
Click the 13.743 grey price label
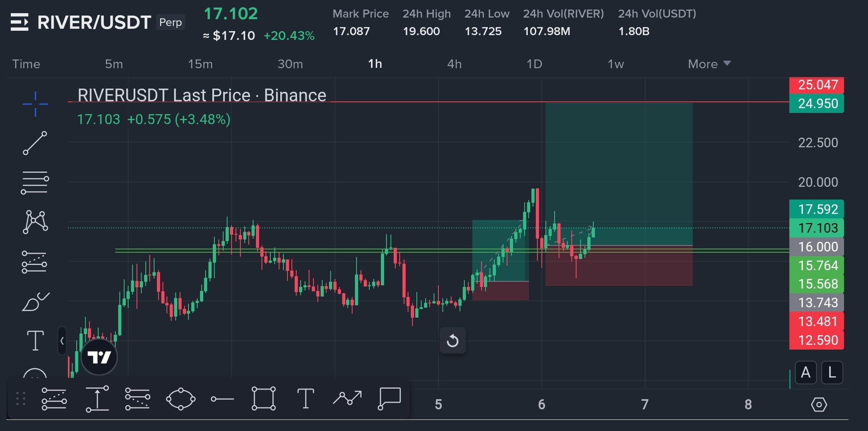tap(817, 302)
